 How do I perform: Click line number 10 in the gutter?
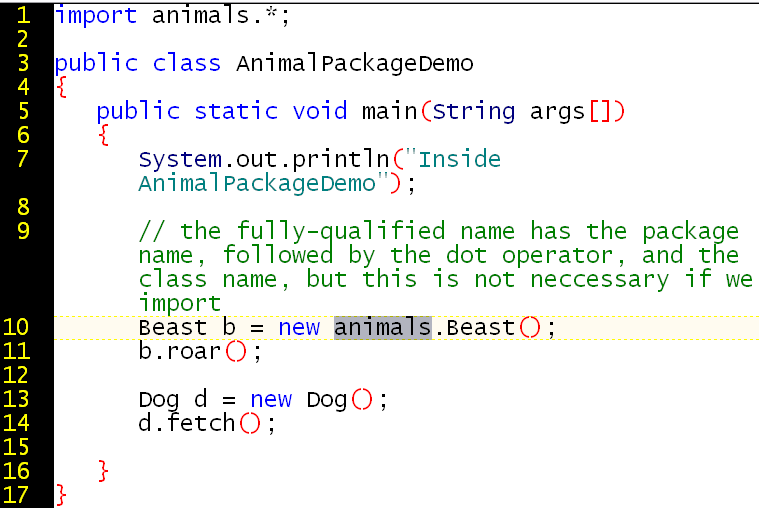tap(16, 327)
